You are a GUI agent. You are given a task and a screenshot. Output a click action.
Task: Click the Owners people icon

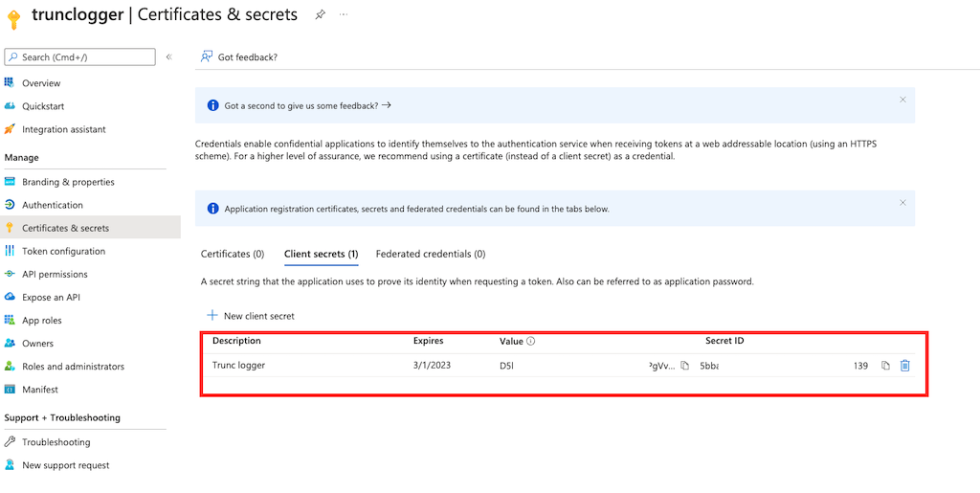pos(10,343)
